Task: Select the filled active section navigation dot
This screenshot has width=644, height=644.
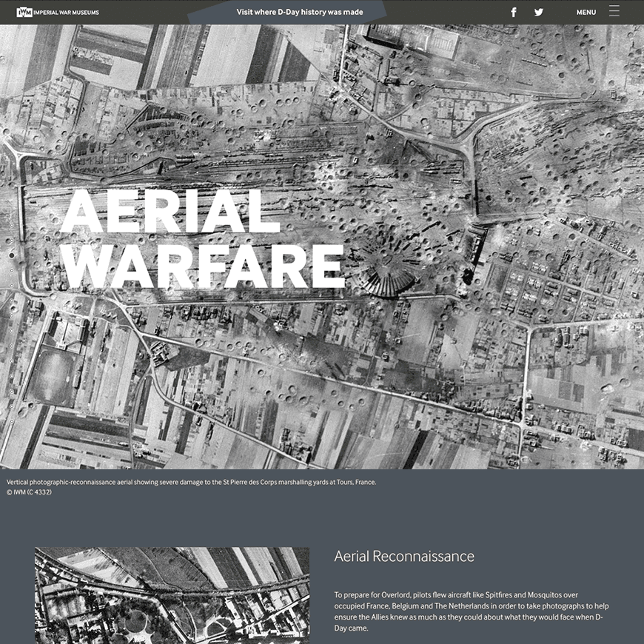Action: pyautogui.click(x=12, y=255)
